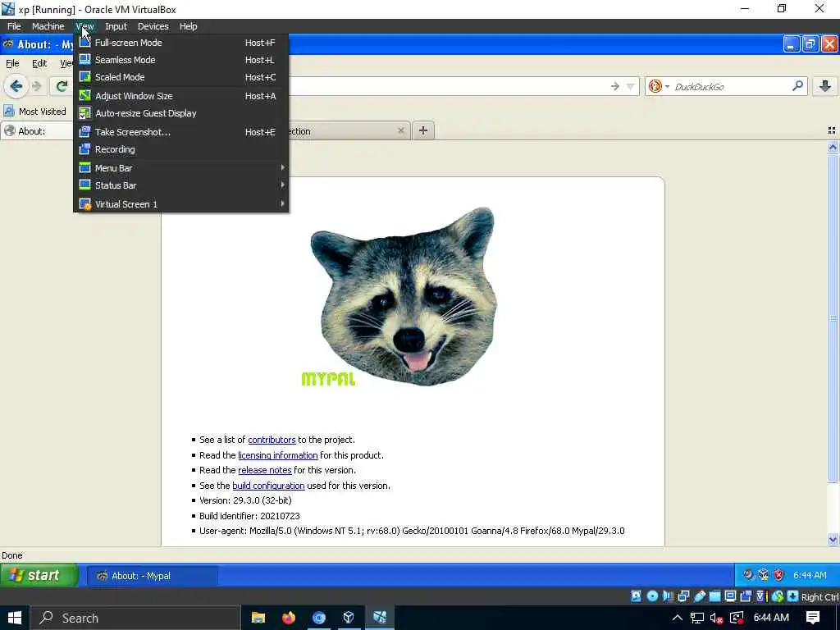This screenshot has height=630, width=840.
Task: Click the tab groups icon at tab bar end
Action: coord(832,130)
